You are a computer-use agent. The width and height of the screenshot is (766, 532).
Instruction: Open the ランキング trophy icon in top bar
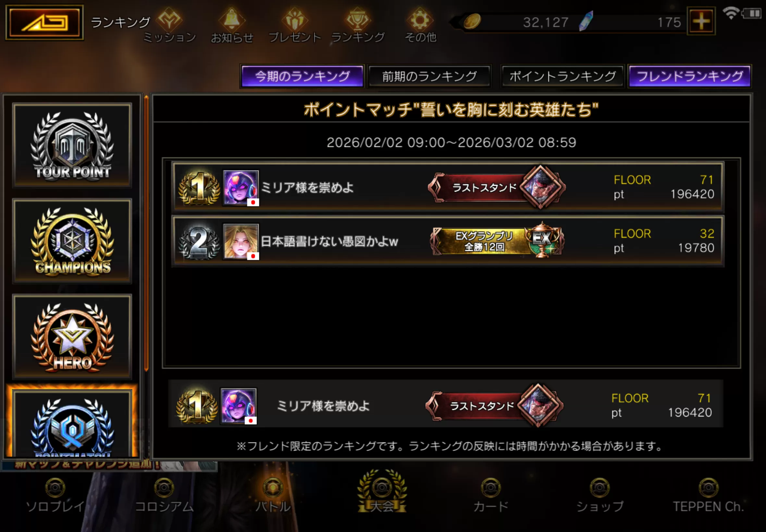coord(358,26)
